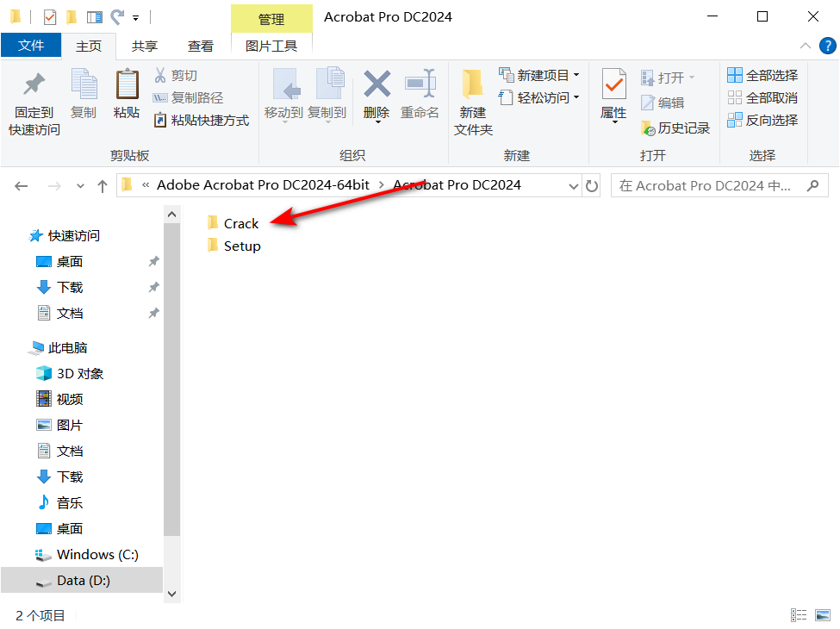
Task: Open Videos (视频) in the sidebar
Action: coord(59,399)
